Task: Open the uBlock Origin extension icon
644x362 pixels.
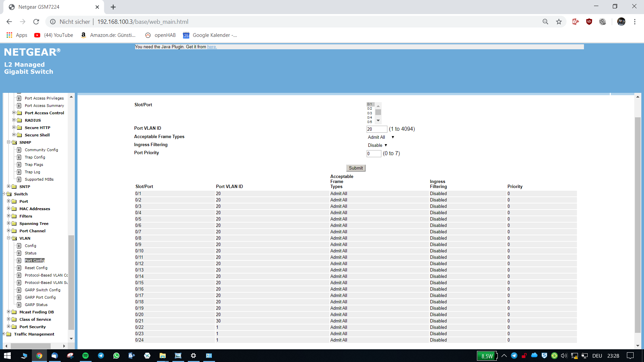Action: (589, 22)
